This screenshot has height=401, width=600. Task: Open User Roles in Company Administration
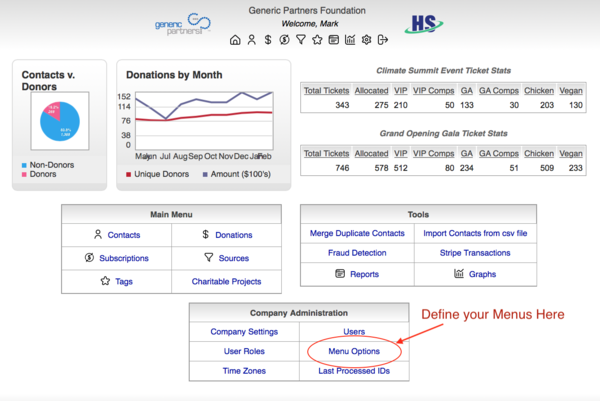point(245,352)
